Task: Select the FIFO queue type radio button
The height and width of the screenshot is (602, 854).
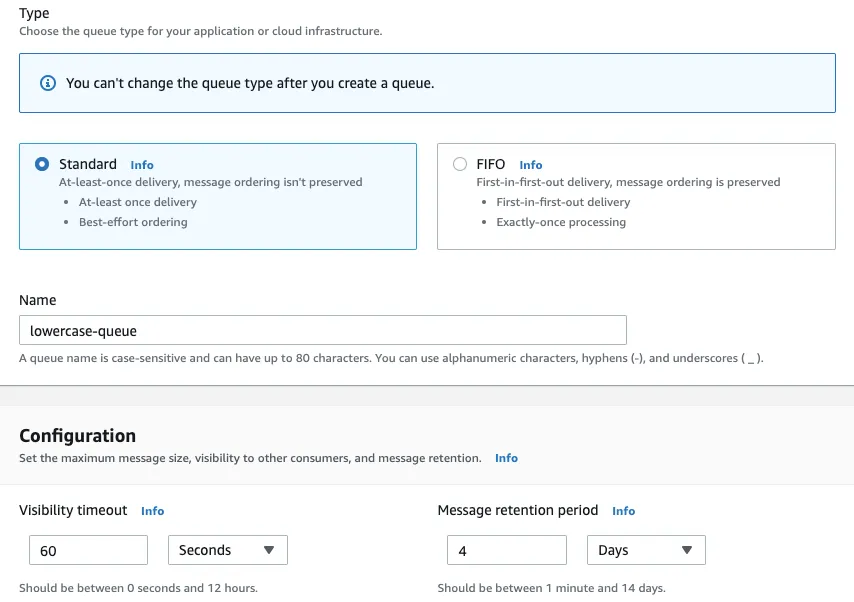Action: point(460,164)
